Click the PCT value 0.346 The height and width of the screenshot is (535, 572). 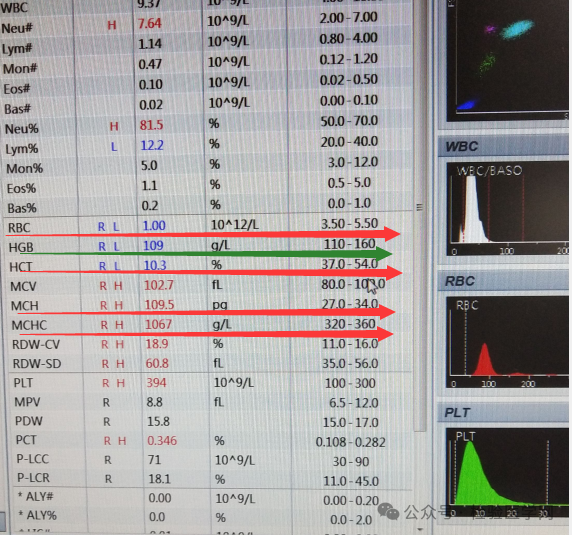pyautogui.click(x=162, y=441)
